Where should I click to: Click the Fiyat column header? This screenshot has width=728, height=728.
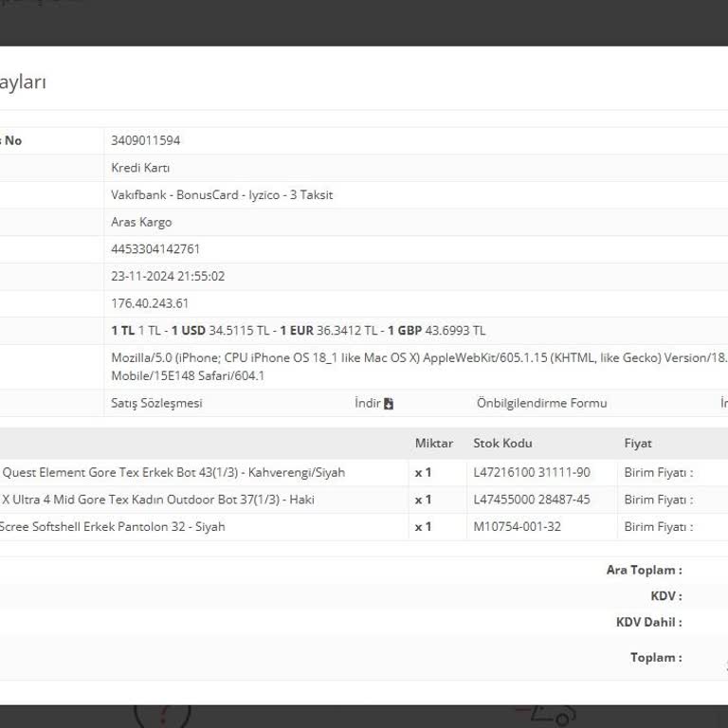point(638,444)
